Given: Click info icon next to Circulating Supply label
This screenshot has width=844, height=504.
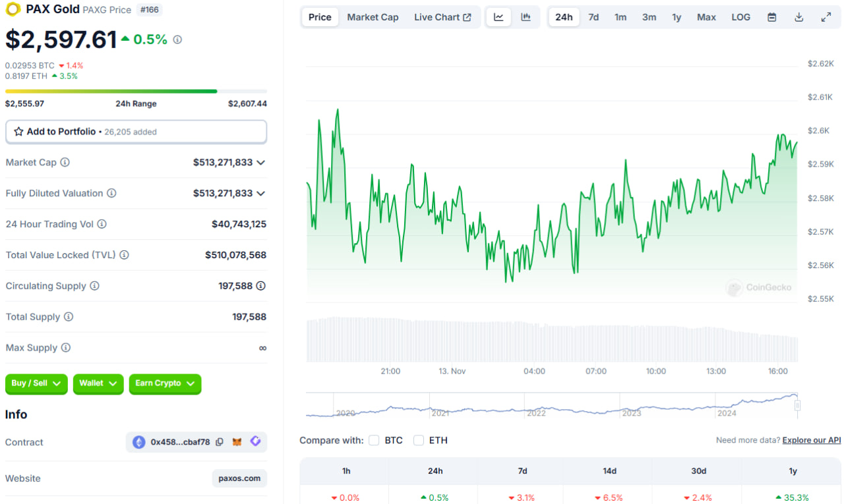Looking at the screenshot, I should pos(94,286).
